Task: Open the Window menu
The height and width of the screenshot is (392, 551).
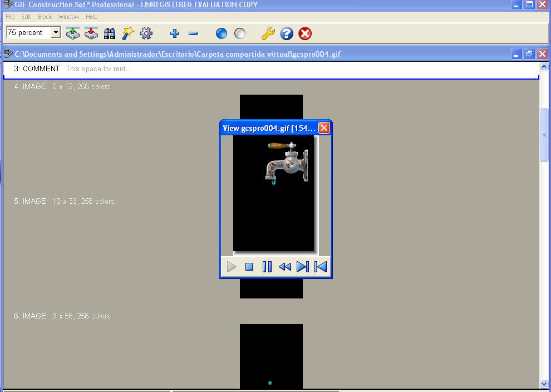Action: [68, 17]
